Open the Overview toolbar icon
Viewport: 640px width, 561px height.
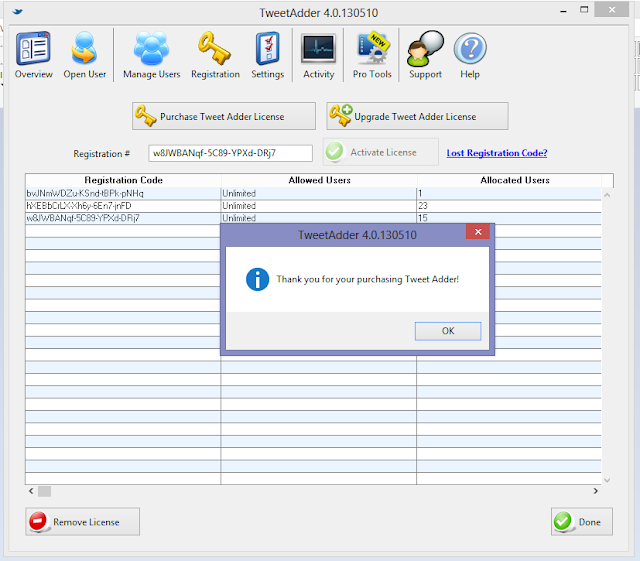pos(33,55)
